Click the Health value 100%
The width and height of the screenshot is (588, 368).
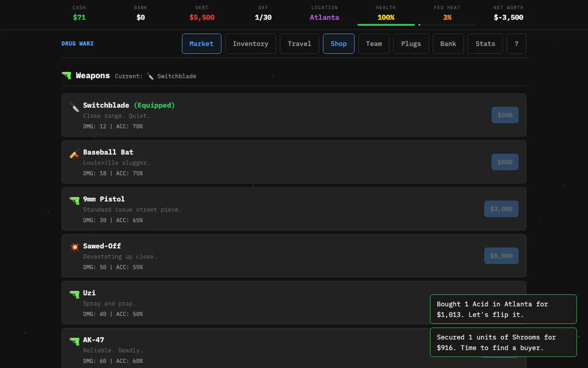pos(386,17)
